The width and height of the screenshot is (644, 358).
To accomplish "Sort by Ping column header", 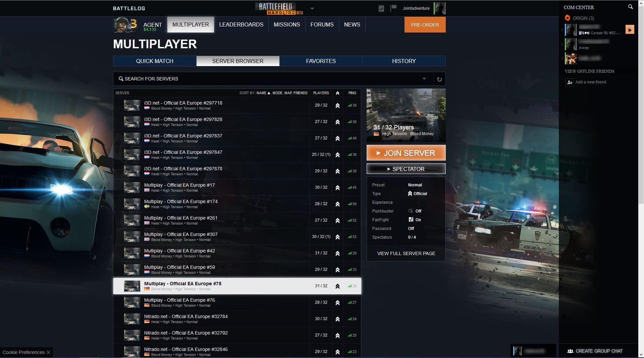I will click(x=352, y=93).
